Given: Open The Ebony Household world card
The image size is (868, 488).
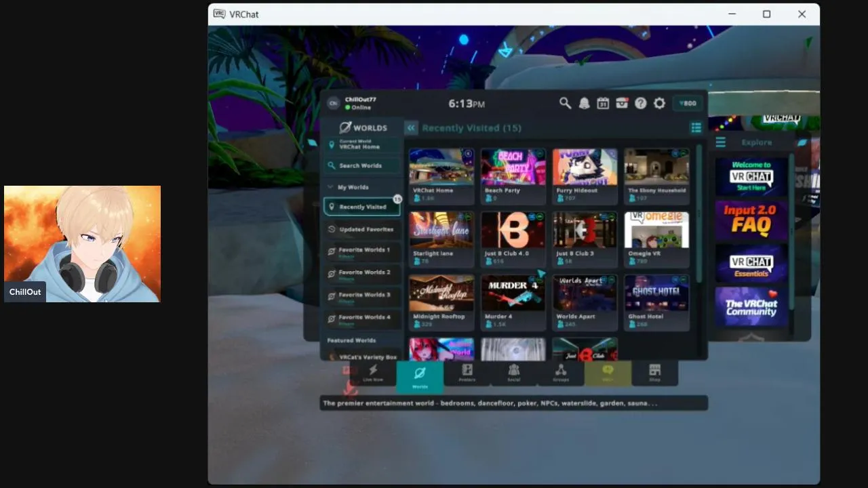Looking at the screenshot, I should tap(656, 176).
